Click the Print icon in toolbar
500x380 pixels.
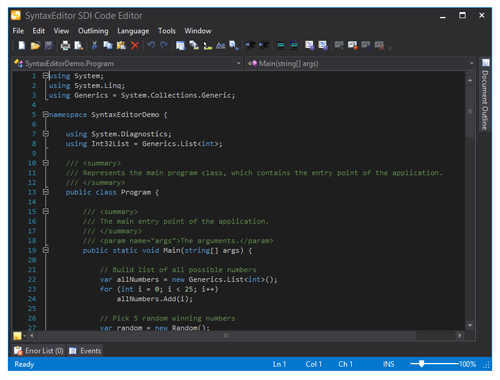(x=65, y=45)
